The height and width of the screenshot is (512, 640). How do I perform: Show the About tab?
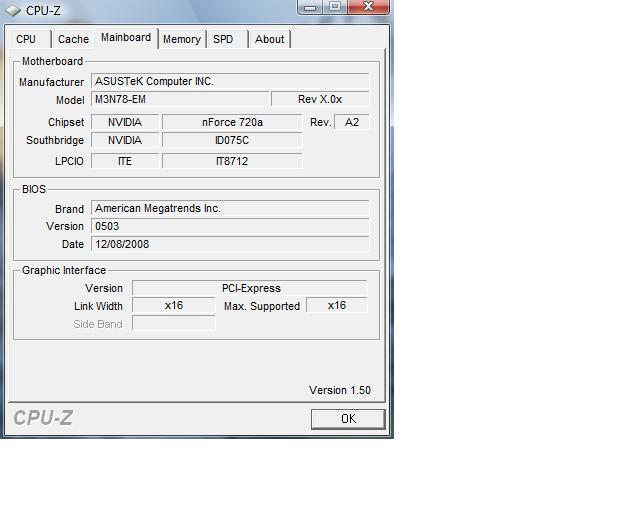(269, 39)
